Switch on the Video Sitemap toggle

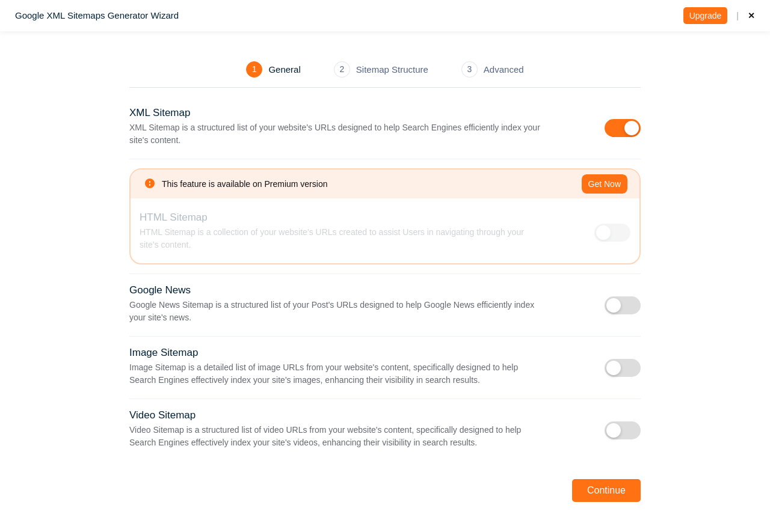(x=623, y=430)
